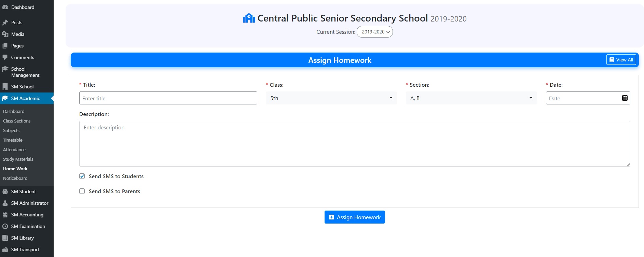Open the Class dropdown showing 5th
This screenshot has width=644, height=257.
tap(331, 98)
